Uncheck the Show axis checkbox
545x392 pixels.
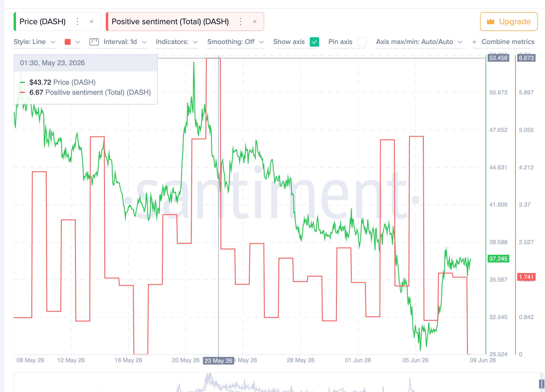pyautogui.click(x=314, y=42)
